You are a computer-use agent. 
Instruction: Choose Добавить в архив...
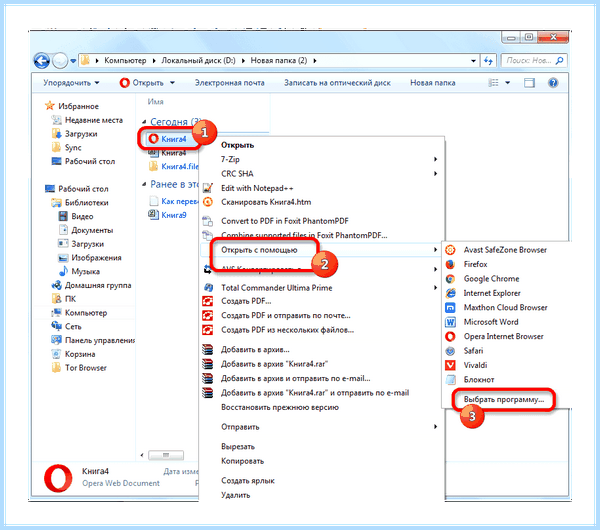coord(255,350)
